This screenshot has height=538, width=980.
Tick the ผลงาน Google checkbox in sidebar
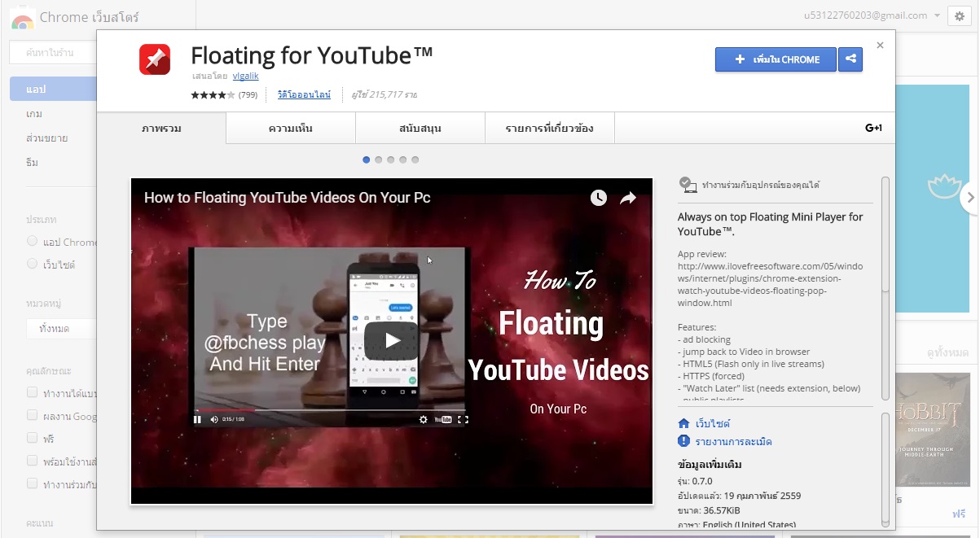pyautogui.click(x=32, y=417)
